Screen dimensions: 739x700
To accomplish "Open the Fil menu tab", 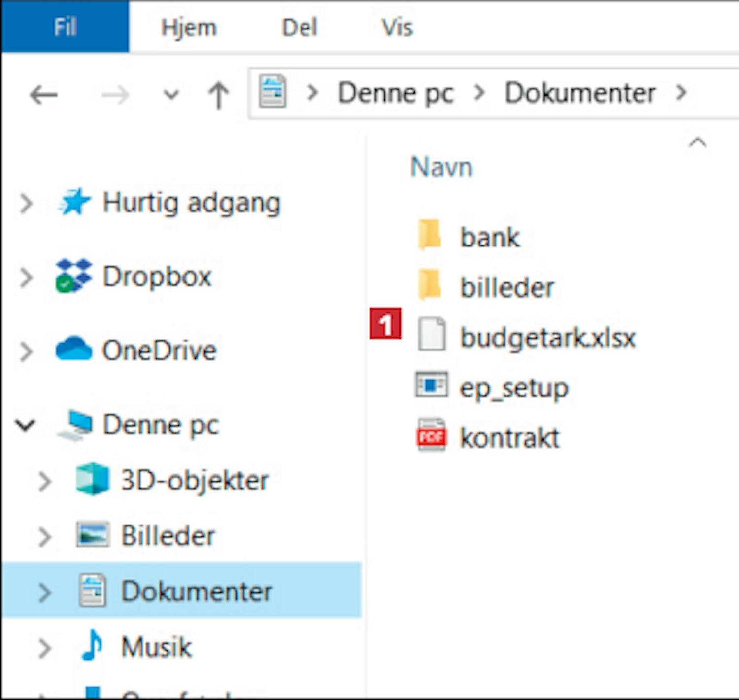I will click(x=65, y=27).
